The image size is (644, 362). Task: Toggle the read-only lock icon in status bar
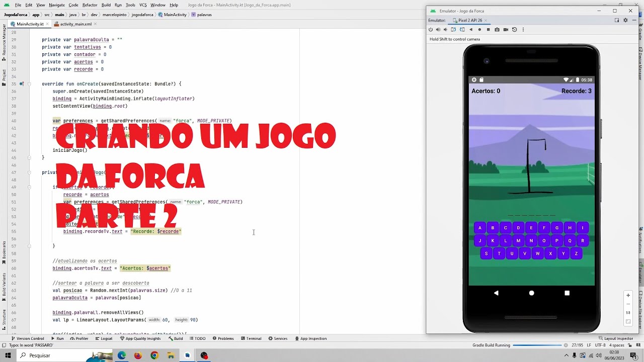[630, 345]
